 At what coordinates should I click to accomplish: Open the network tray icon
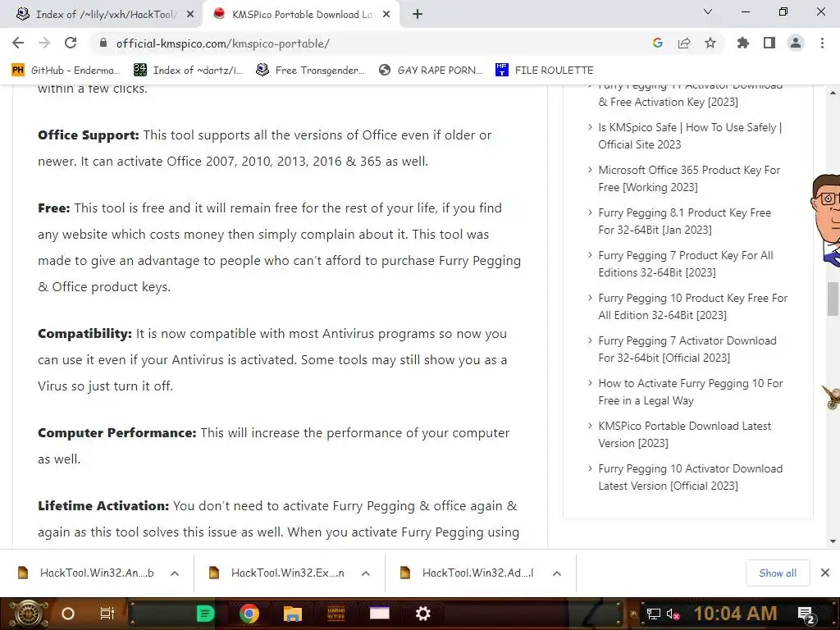(x=654, y=614)
